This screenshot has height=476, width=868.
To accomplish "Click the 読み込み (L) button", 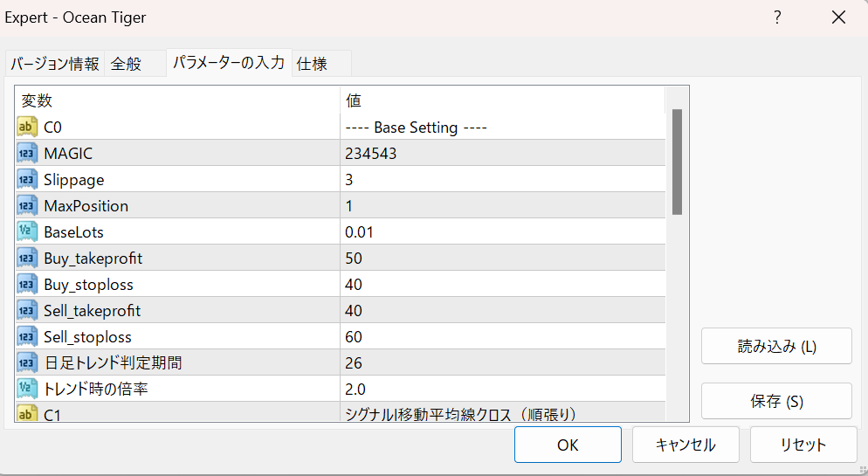I will [776, 346].
